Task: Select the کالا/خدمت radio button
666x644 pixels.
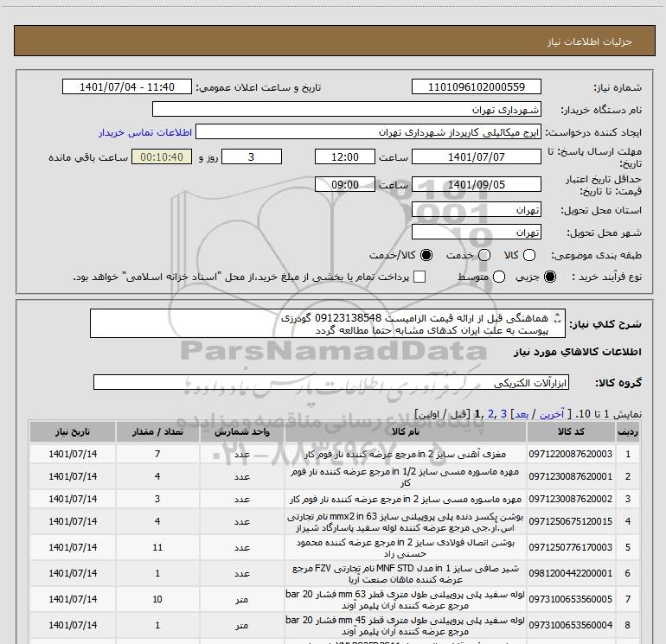Action: (x=426, y=255)
